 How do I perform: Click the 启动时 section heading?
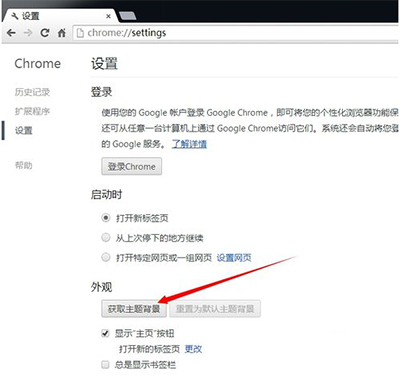point(106,194)
